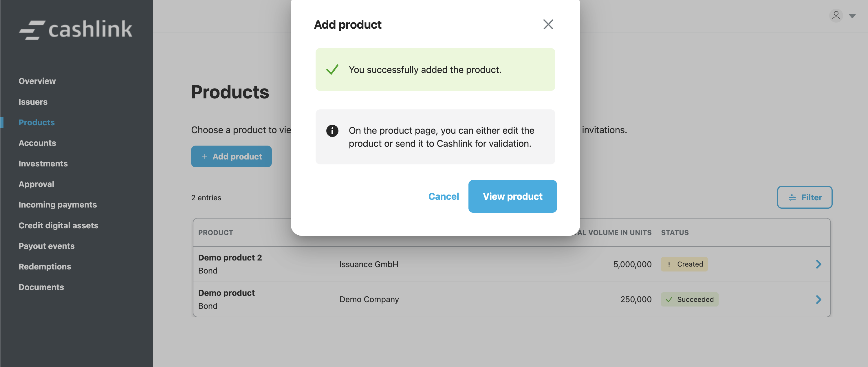
Task: Click the info icon in the dialog
Action: [x=332, y=131]
